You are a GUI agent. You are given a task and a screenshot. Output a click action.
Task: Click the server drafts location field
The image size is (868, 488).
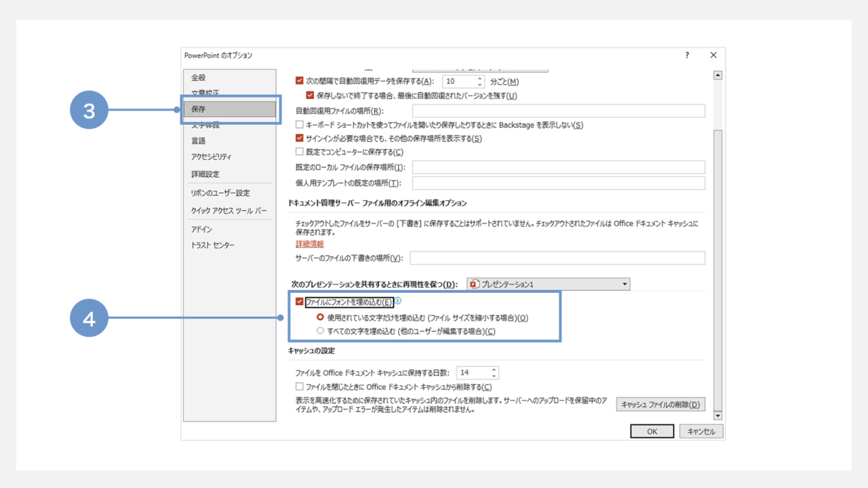click(x=557, y=258)
